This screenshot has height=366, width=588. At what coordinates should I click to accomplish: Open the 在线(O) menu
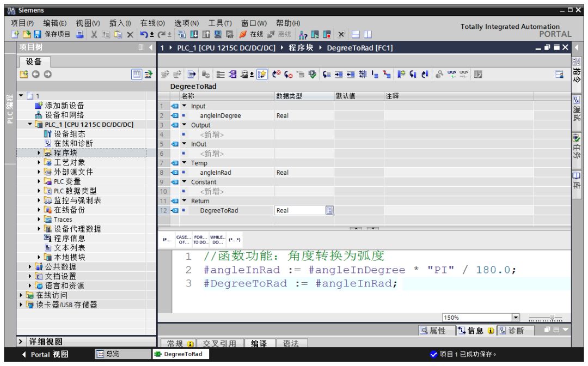click(152, 23)
